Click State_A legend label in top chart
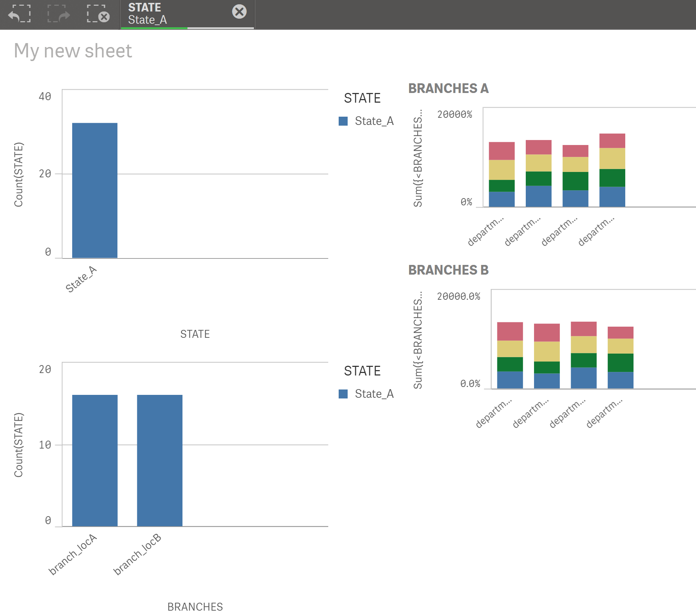Viewport: 696px width, 616px height. [374, 121]
